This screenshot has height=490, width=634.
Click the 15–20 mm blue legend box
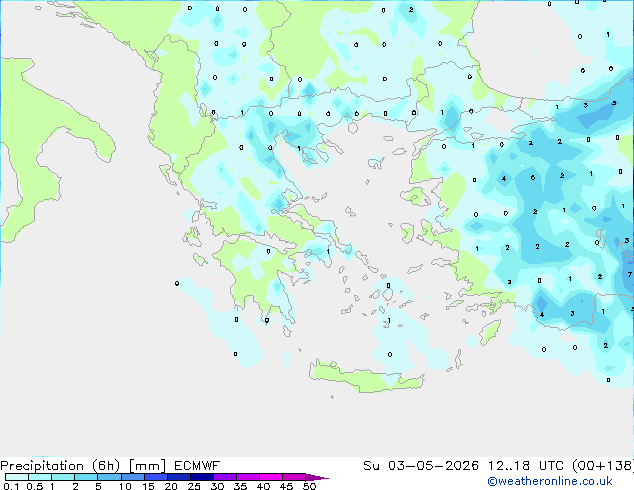point(156,477)
